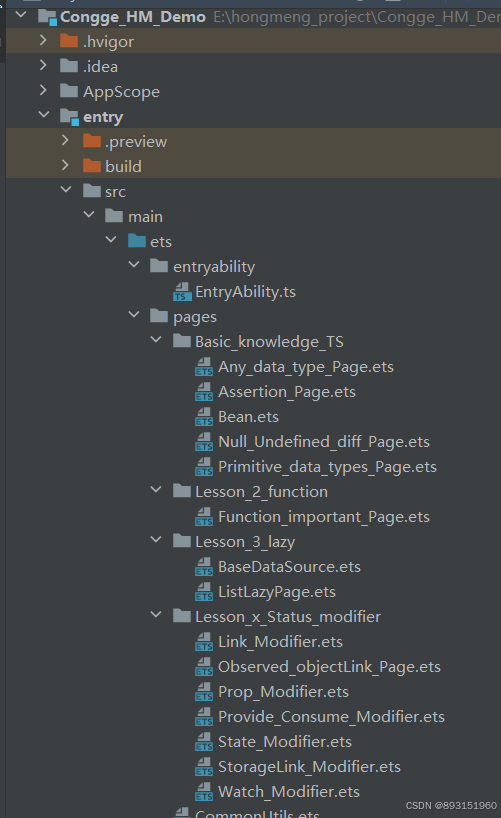Click the TS file icon of EntryAbility.ts
This screenshot has width=501, height=818.
pos(182,292)
